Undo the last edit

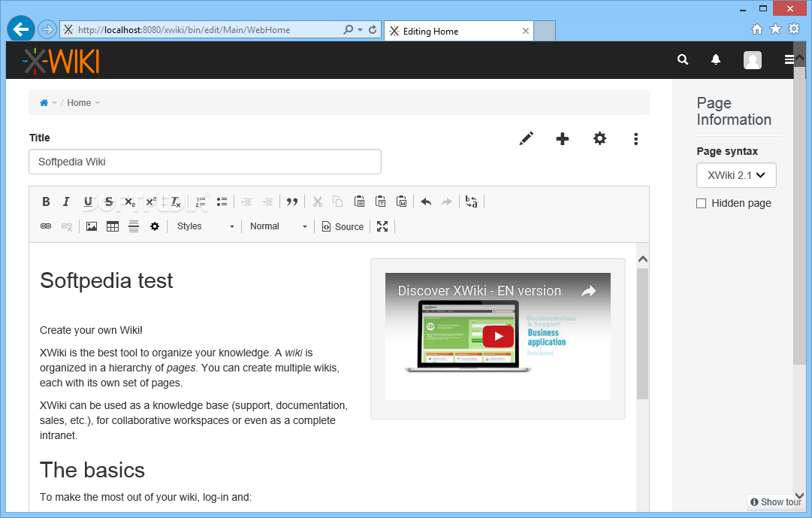[x=426, y=201]
